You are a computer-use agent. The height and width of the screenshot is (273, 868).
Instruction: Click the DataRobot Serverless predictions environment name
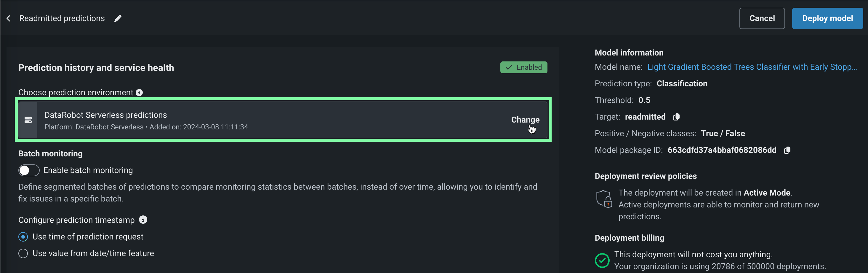pos(105,115)
